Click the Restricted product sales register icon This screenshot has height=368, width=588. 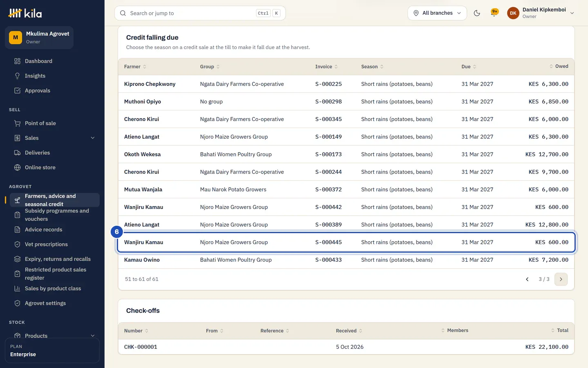point(17,274)
